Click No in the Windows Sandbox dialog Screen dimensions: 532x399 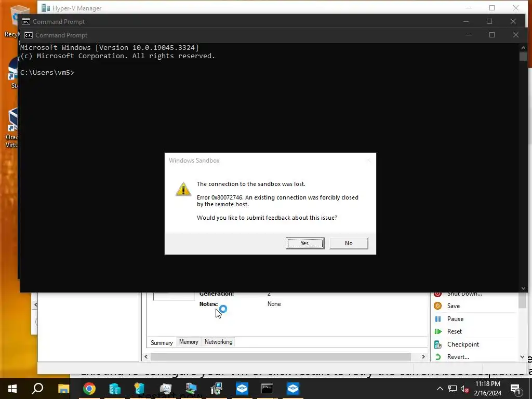349,243
